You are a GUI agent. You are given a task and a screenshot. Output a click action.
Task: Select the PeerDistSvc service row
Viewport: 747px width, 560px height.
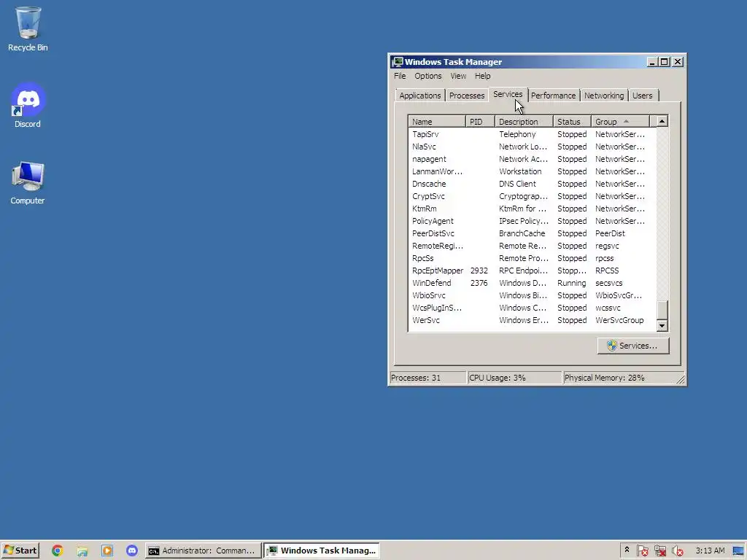coord(532,233)
